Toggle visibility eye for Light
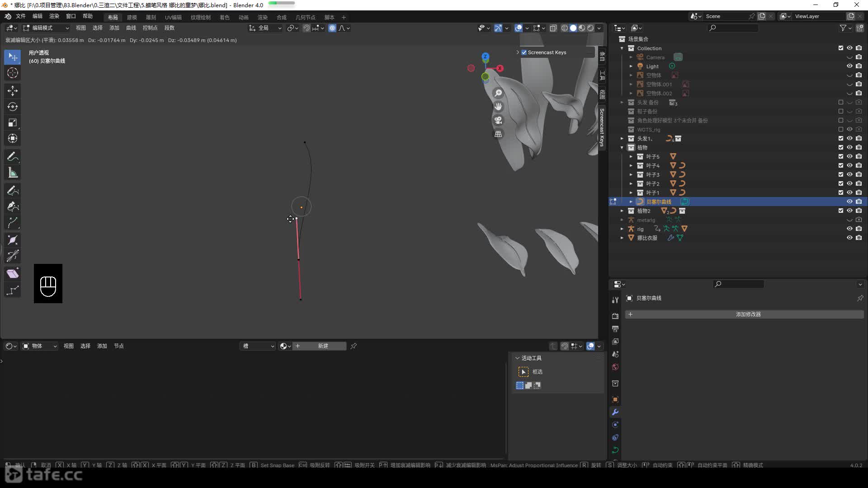This screenshot has width=868, height=488. click(849, 66)
